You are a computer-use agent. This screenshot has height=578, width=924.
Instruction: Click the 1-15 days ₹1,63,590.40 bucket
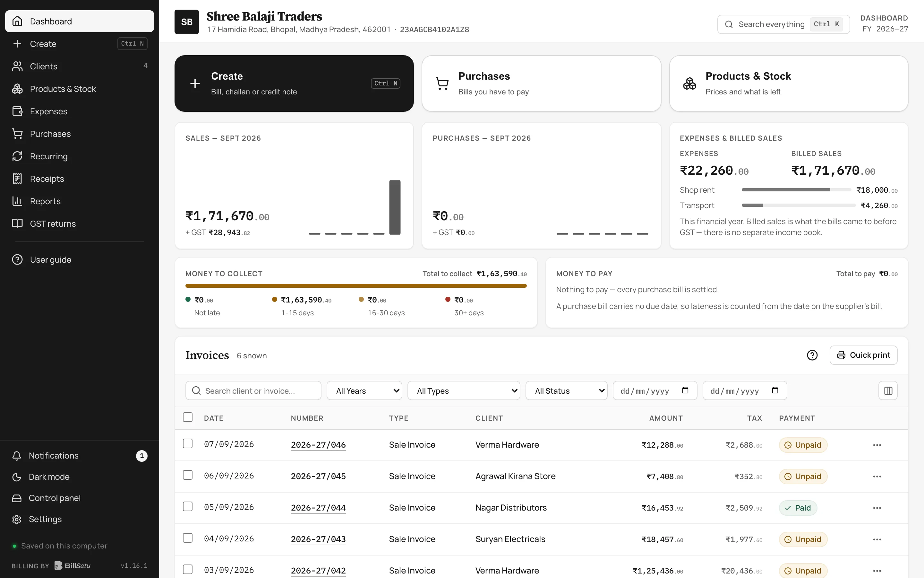302,306
